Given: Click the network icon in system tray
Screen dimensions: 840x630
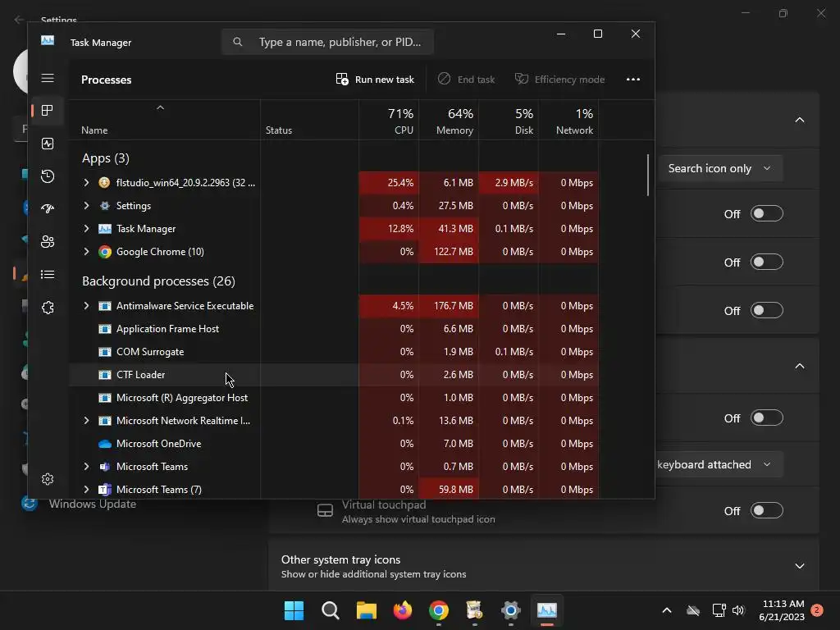Looking at the screenshot, I should [x=719, y=610].
